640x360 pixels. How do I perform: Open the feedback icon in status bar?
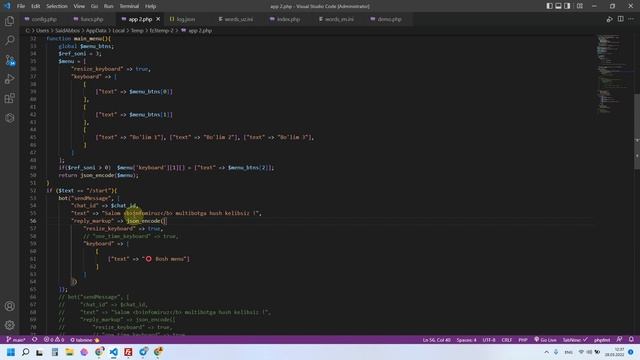(x=619, y=340)
